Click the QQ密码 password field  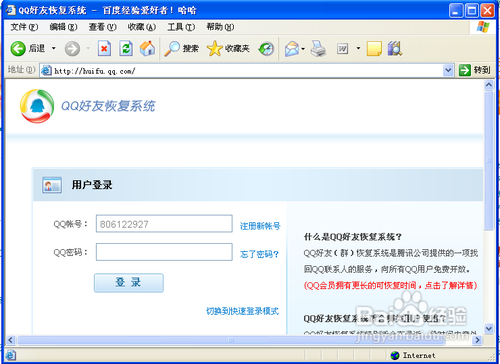coord(164,252)
